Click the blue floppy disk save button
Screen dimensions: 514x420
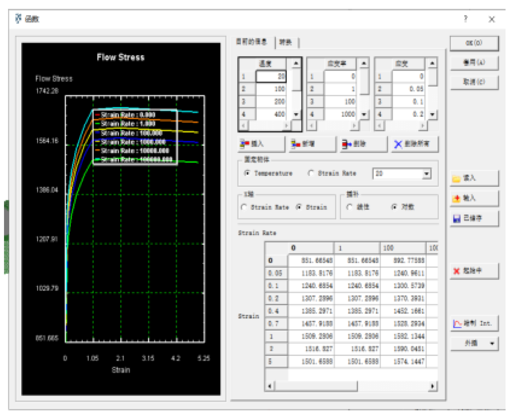[473, 218]
